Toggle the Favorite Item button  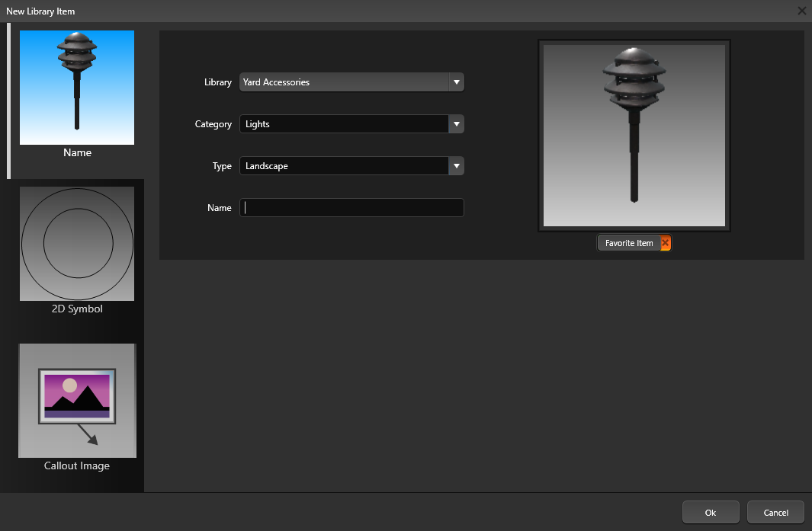(628, 243)
